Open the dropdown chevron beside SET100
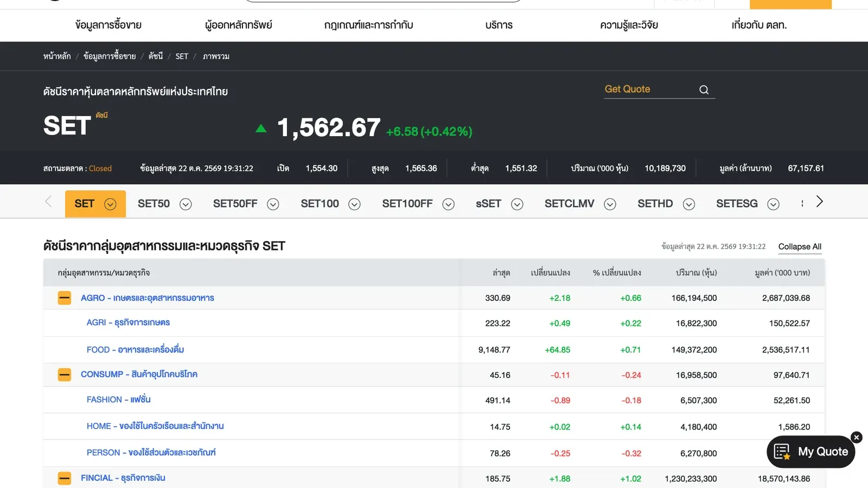Screen dimensions: 868x488 point(354,204)
